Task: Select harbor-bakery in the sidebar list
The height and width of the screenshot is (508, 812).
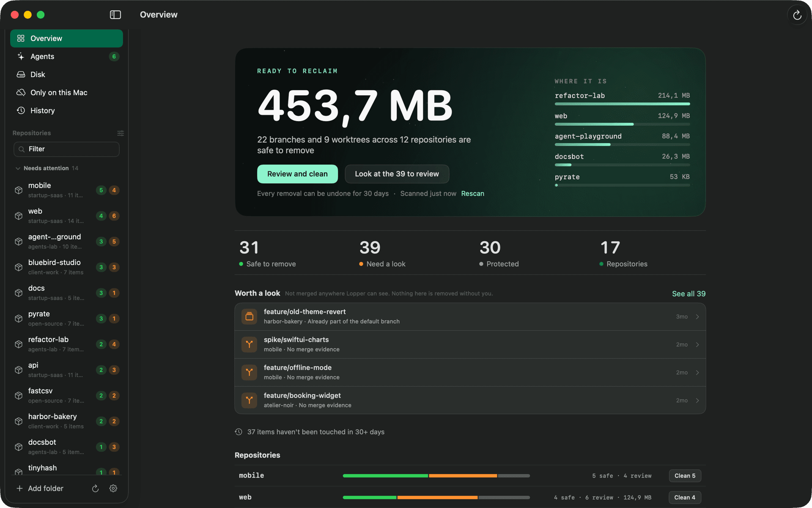Action: 66,421
